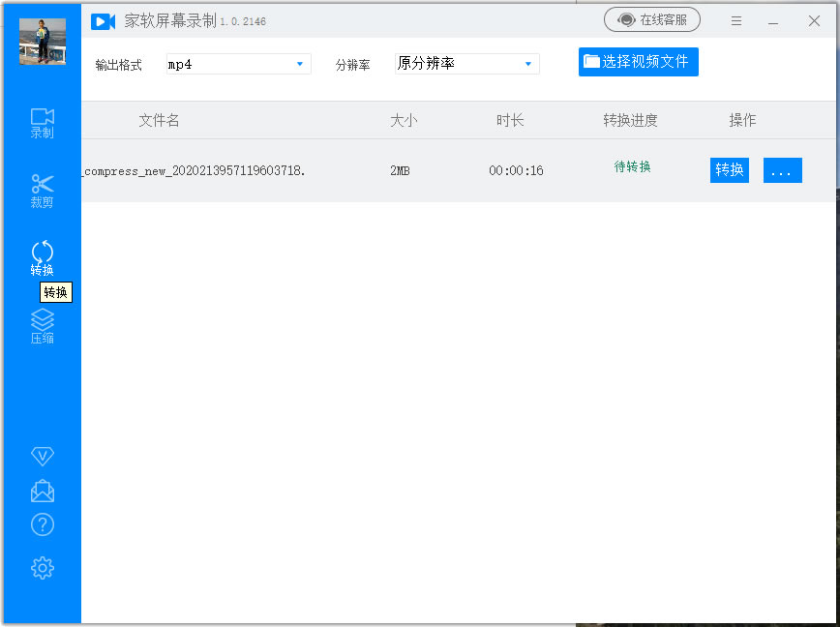This screenshot has width=840, height=627.
Task: Switch to the 转换 conversion tool
Action: coord(42,256)
